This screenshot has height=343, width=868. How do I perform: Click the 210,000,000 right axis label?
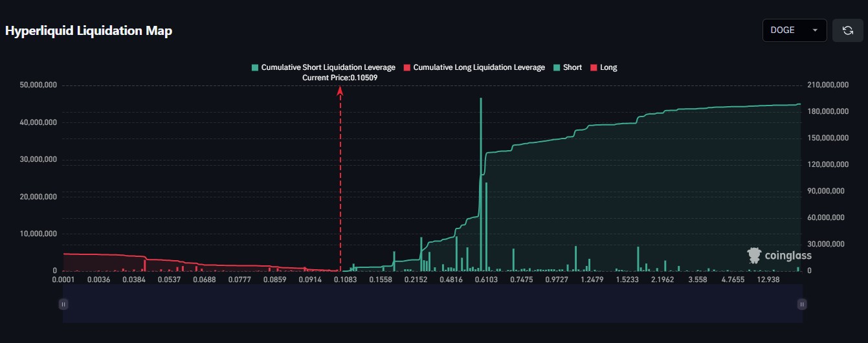(829, 85)
